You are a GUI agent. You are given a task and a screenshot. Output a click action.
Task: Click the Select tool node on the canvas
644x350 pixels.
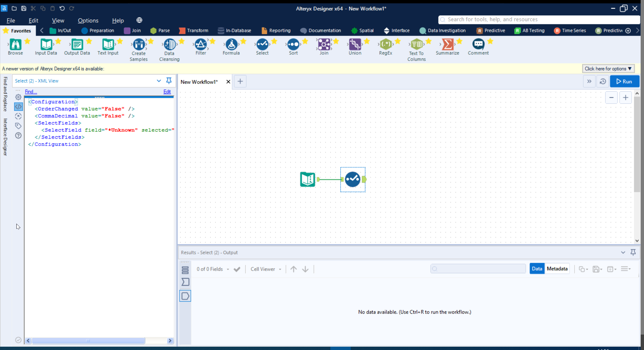click(x=353, y=179)
